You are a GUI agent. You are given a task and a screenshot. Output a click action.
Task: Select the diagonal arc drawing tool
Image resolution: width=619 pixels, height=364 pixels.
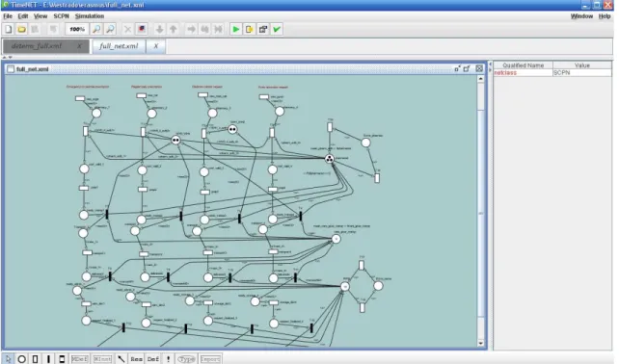tap(121, 359)
